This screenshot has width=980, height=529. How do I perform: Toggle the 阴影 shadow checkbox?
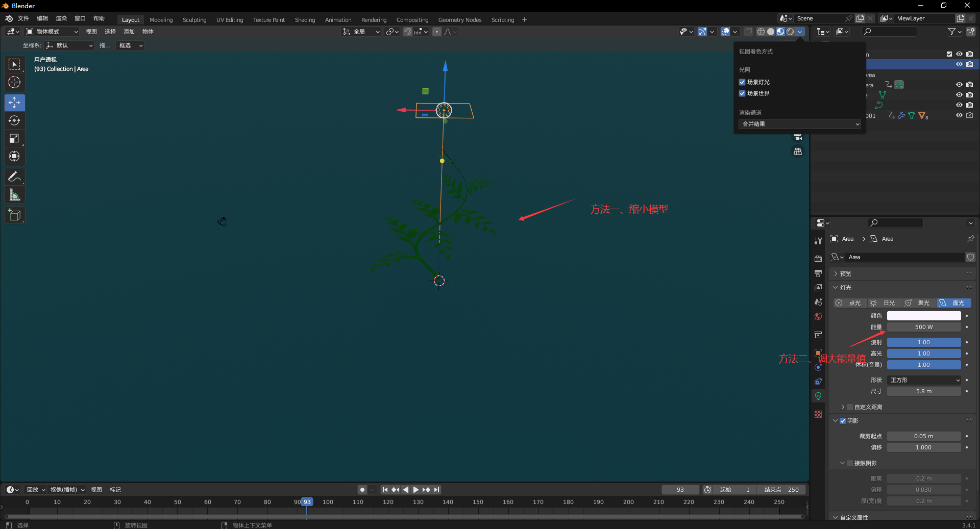pyautogui.click(x=843, y=421)
